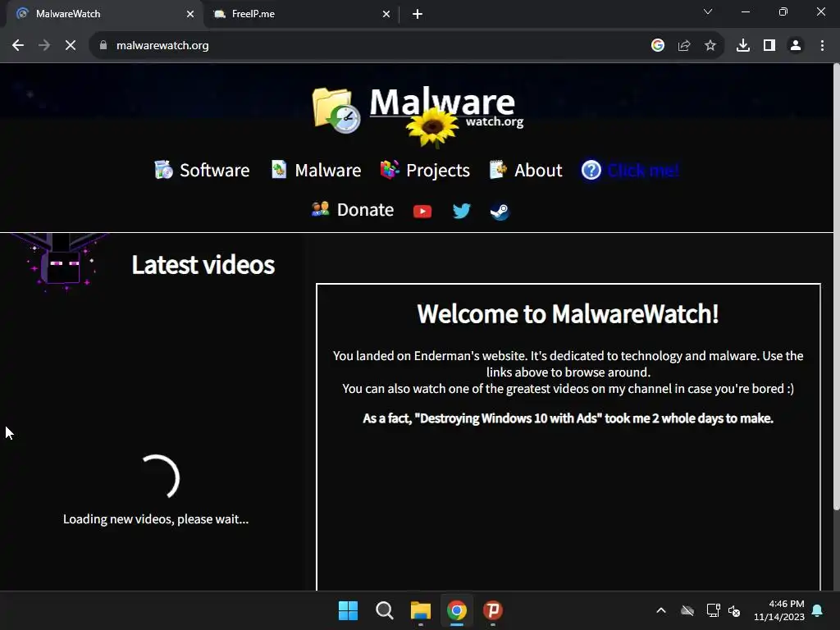Open the Chrome profile menu

click(x=796, y=46)
